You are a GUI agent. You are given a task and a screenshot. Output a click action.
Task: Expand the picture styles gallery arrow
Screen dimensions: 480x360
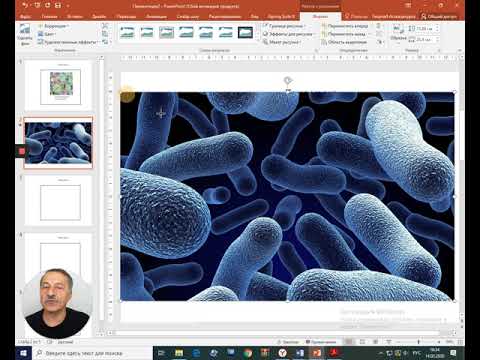pyautogui.click(x=257, y=41)
